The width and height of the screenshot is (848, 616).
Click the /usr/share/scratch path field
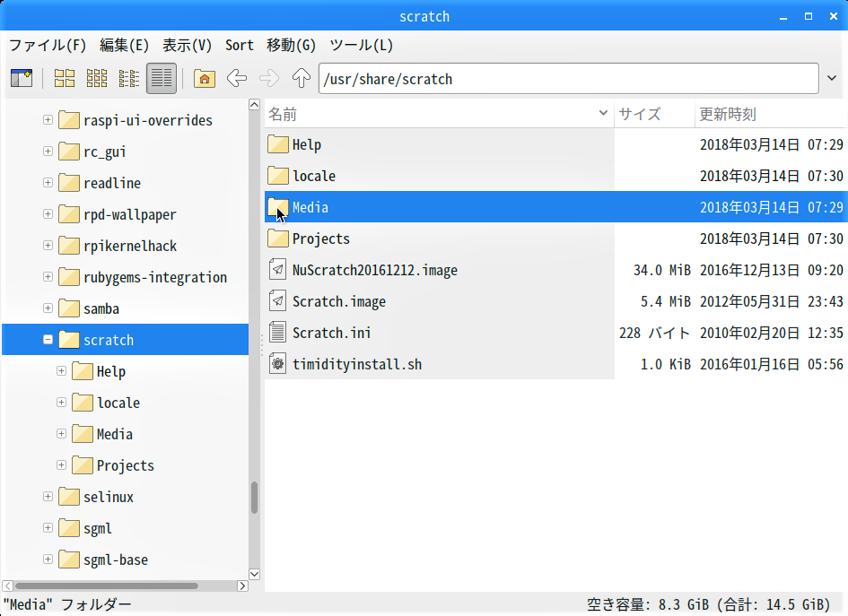(x=568, y=79)
